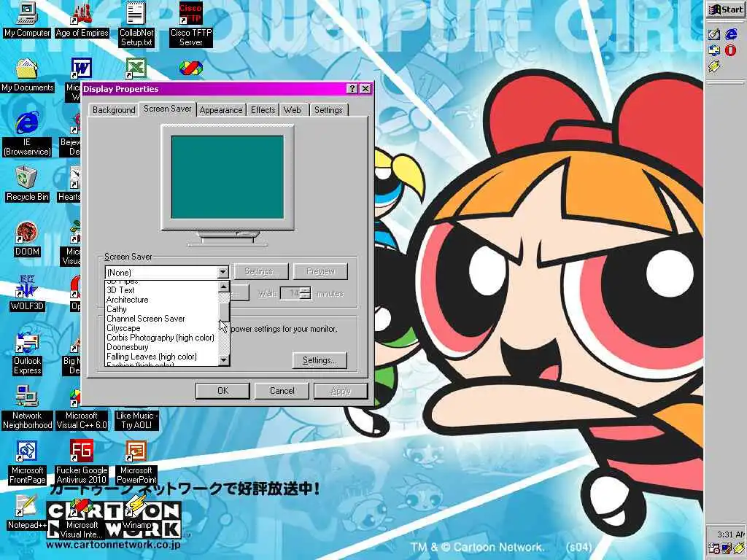
Task: Open the Recycle Bin icon
Action: pos(27,184)
